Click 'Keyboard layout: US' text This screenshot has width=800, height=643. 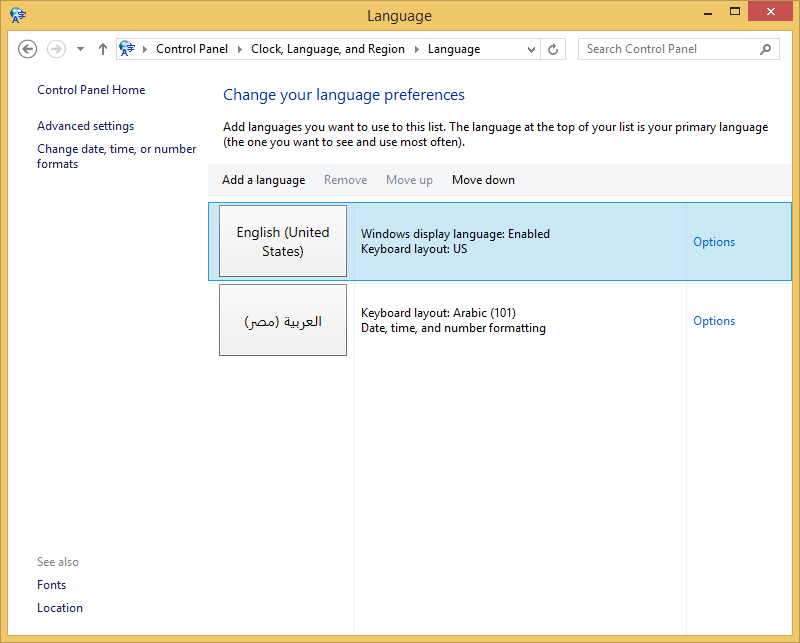[414, 249]
